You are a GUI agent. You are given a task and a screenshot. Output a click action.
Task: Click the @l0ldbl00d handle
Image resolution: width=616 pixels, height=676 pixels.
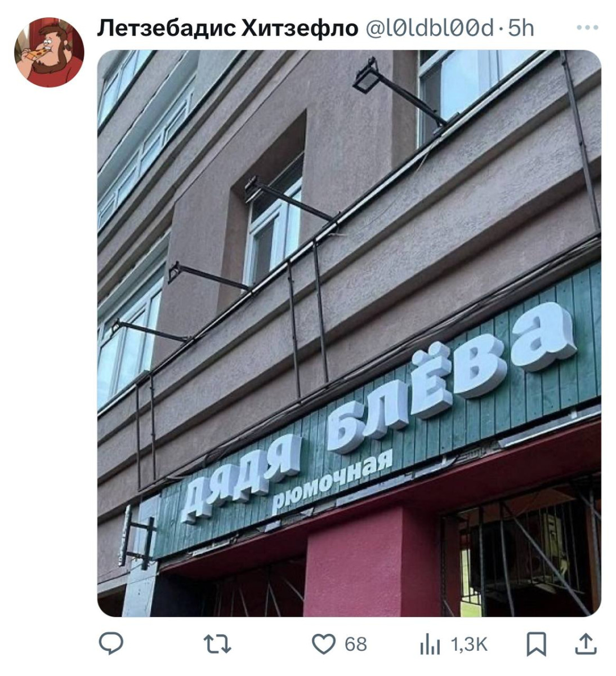430,28
